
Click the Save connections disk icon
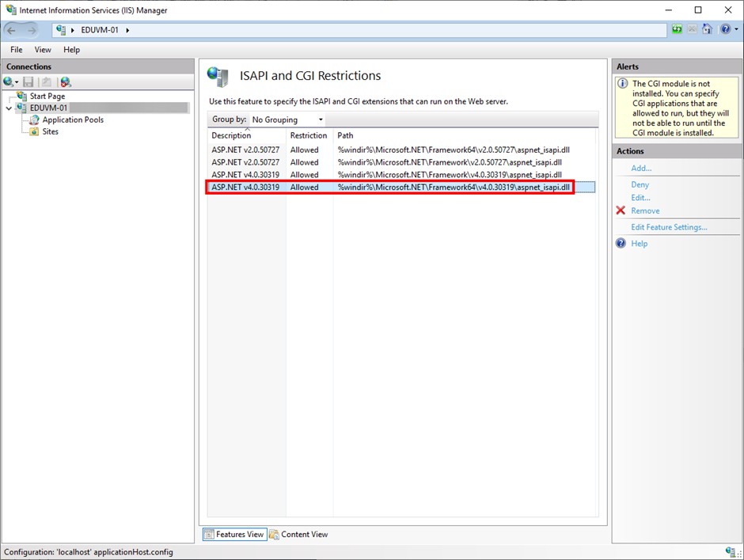pos(28,82)
